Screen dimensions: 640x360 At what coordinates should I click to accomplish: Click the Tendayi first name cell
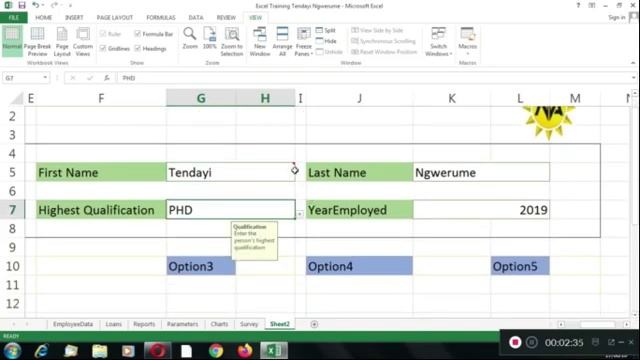coord(231,172)
